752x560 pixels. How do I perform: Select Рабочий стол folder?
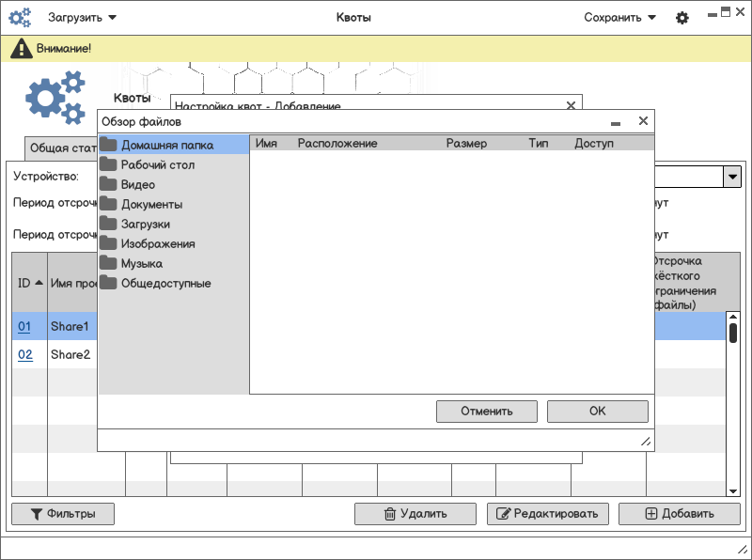coord(174,164)
